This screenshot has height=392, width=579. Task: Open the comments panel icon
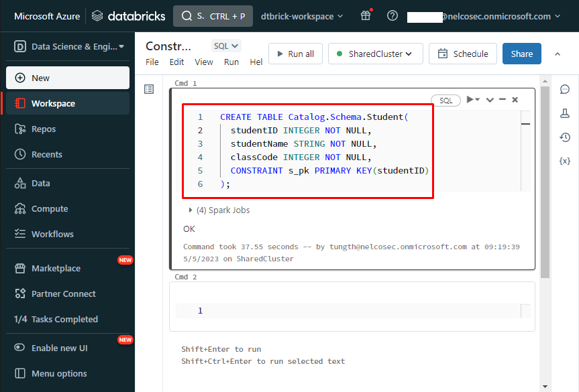564,89
